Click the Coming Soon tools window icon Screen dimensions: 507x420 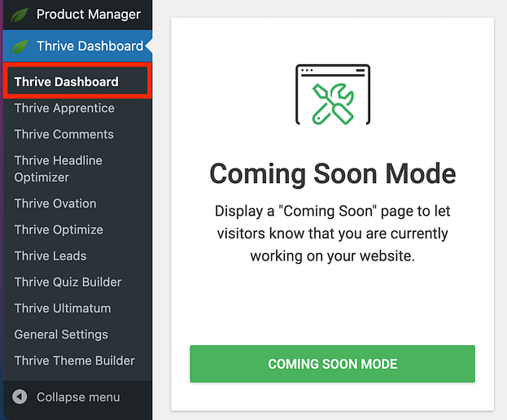click(x=333, y=94)
